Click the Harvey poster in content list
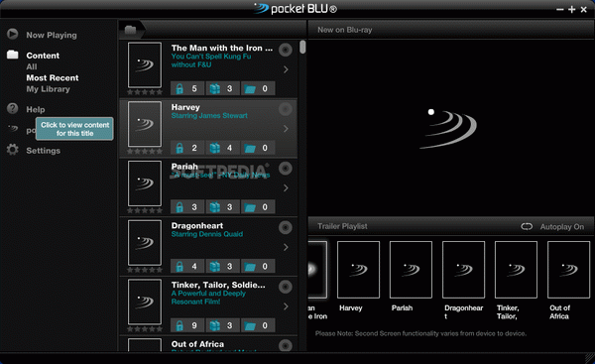Image resolution: width=595 pixels, height=364 pixels. (145, 124)
